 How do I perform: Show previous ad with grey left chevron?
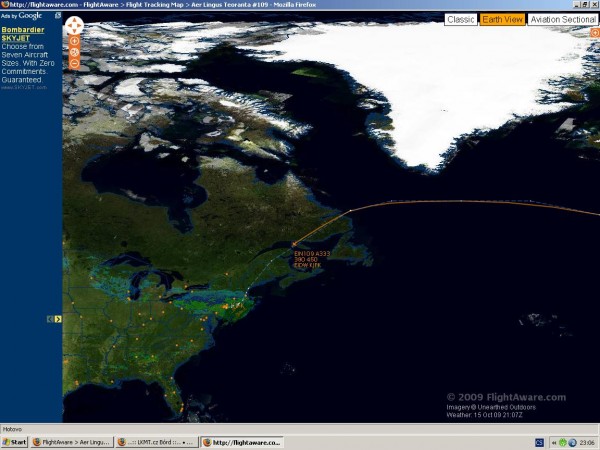pos(50,319)
